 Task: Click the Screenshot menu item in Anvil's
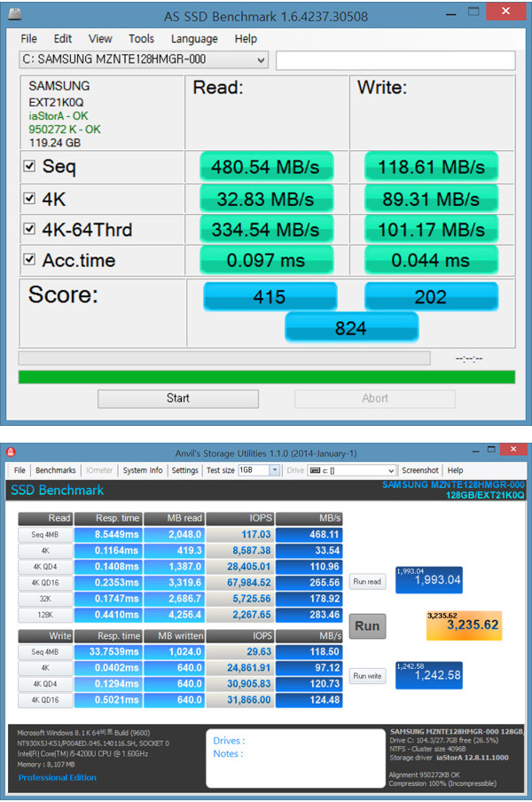420,470
